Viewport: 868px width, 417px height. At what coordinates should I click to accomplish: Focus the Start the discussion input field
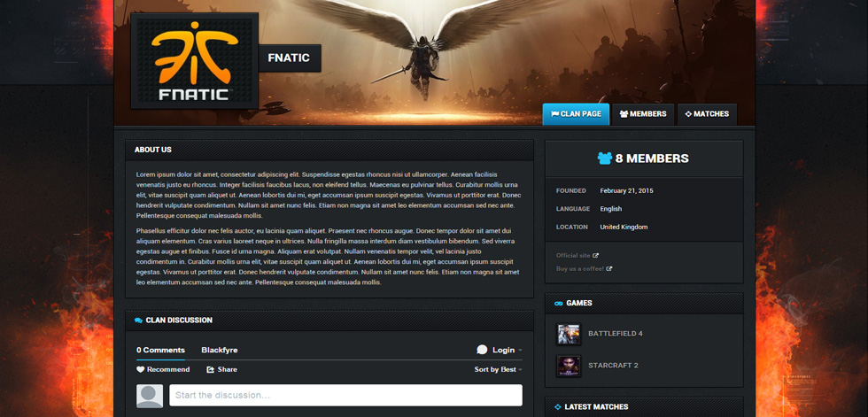(x=345, y=396)
